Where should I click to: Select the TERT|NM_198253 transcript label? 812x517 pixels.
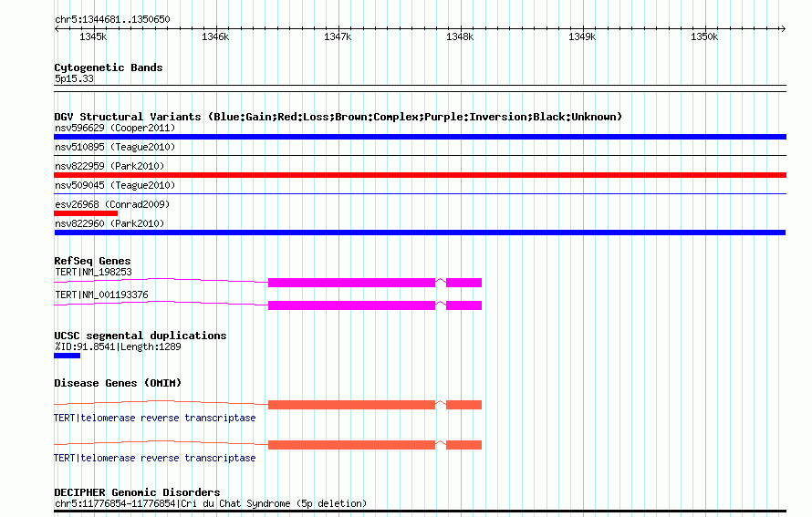tap(93, 273)
